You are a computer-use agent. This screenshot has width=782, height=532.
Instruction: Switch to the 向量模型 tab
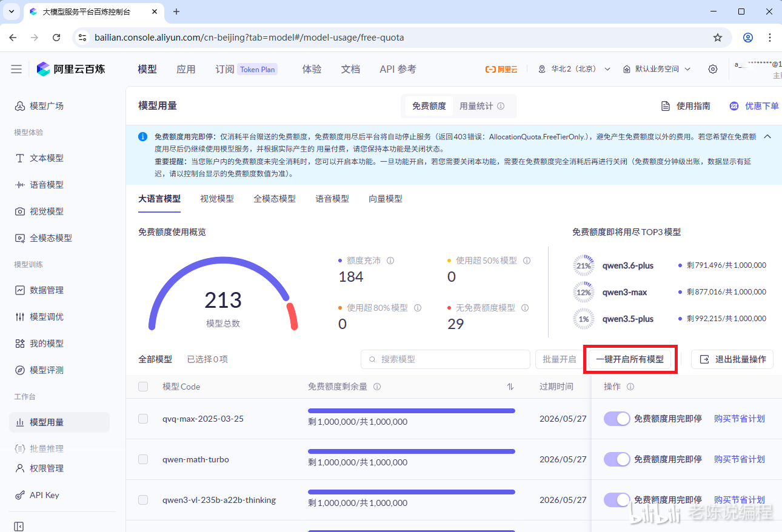click(x=386, y=199)
